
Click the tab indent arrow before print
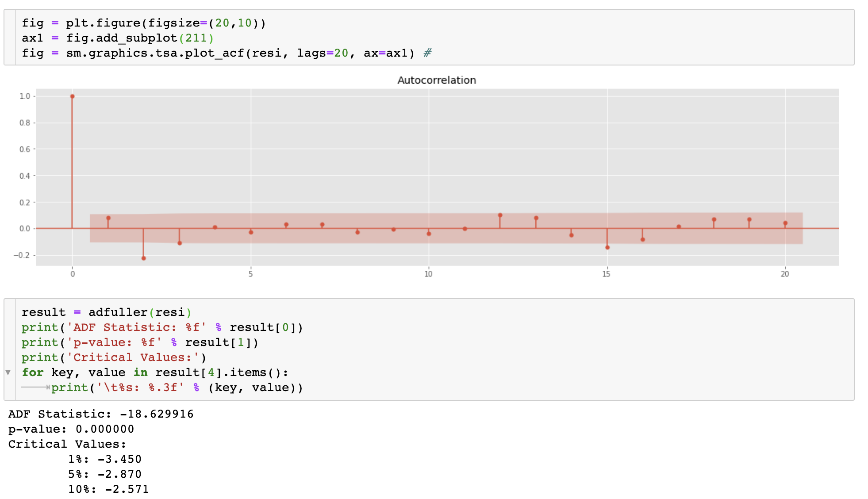pos(36,387)
